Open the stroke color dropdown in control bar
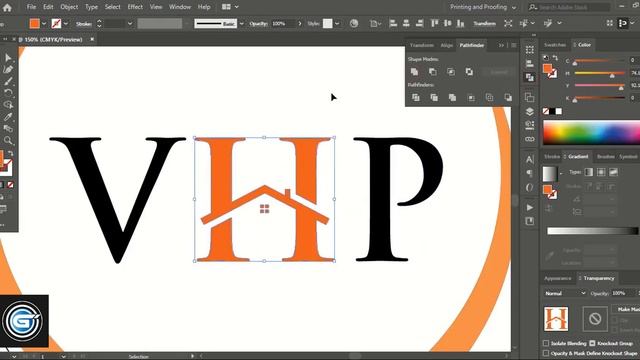Viewport: 640px width, 360px height. pos(66,24)
